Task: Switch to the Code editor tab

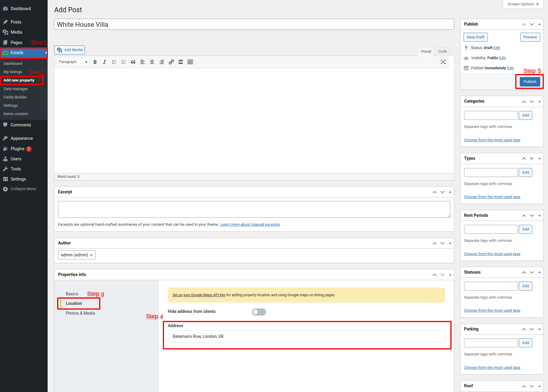Action: click(442, 51)
